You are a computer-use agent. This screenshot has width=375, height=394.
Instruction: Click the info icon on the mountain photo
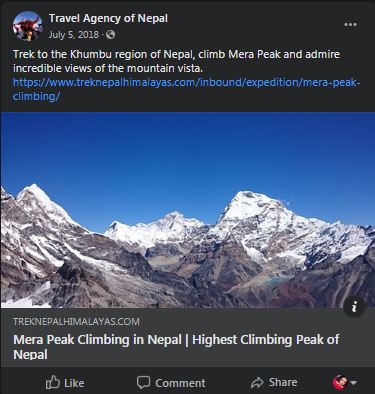354,306
